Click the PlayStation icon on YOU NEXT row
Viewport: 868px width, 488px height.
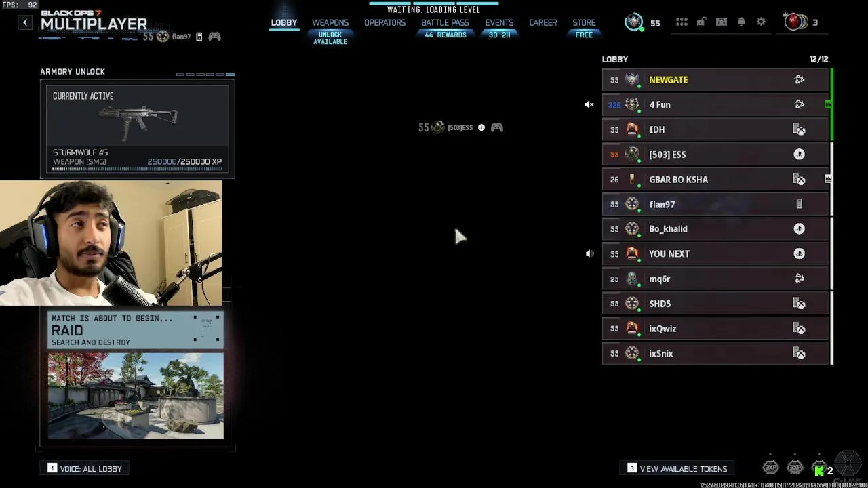[x=800, y=254]
